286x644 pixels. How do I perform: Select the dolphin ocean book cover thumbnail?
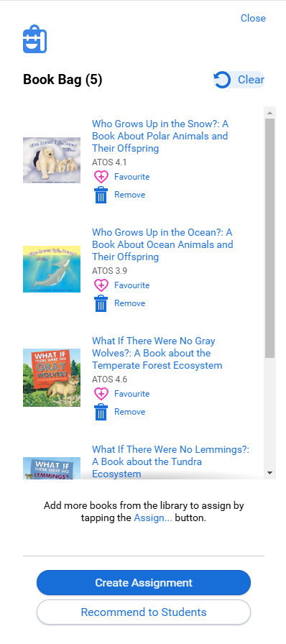coord(52,269)
